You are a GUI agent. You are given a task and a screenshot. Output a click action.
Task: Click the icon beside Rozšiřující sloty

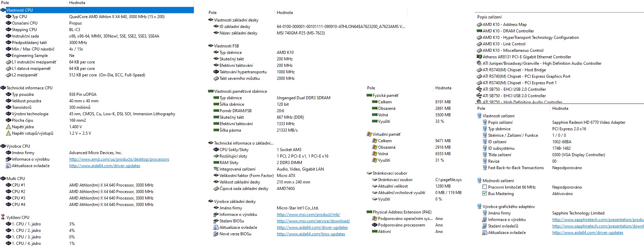coord(216,156)
